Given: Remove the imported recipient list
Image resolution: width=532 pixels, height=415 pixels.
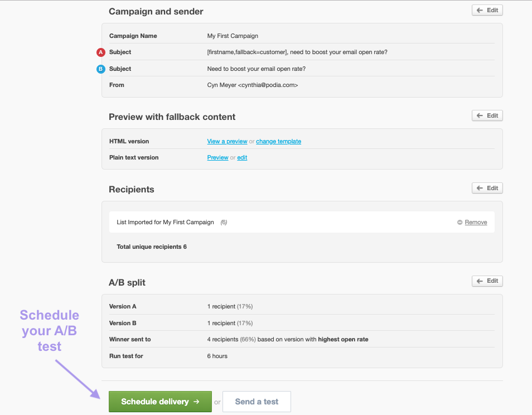Looking at the screenshot, I should [475, 222].
